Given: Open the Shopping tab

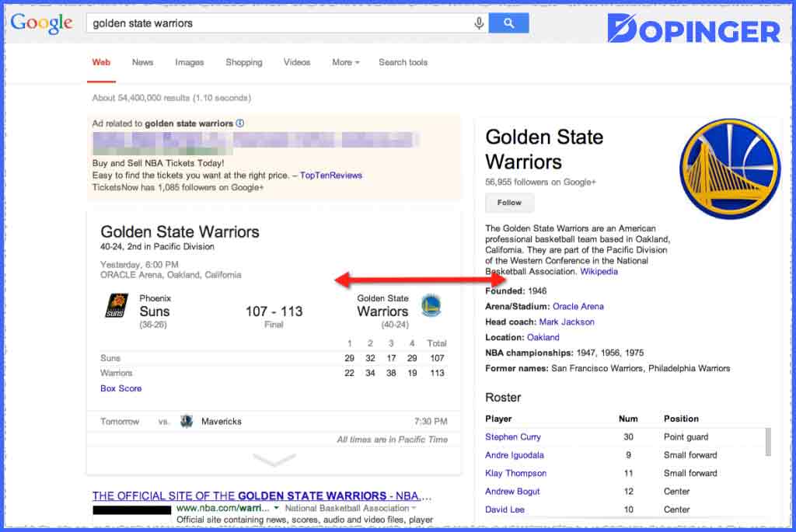Looking at the screenshot, I should 243,62.
